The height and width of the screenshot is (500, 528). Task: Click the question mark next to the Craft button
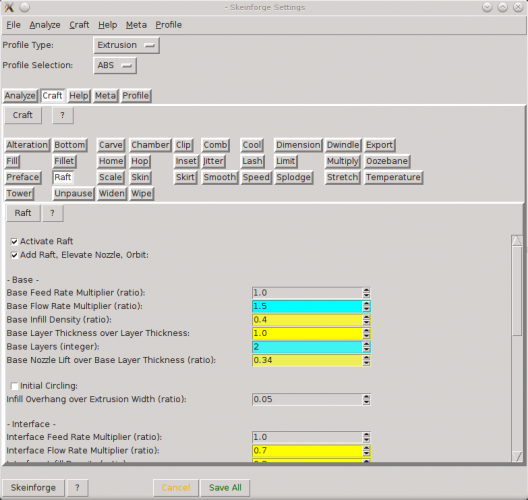[x=63, y=115]
